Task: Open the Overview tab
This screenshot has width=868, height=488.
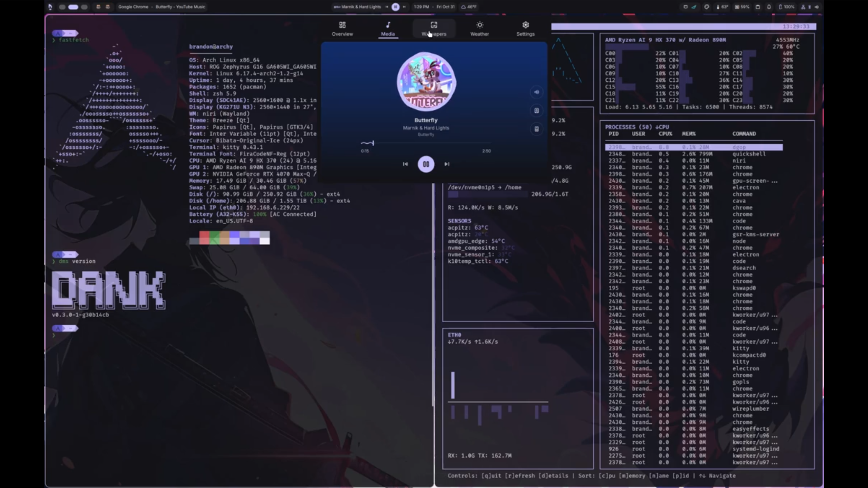Action: (342, 29)
